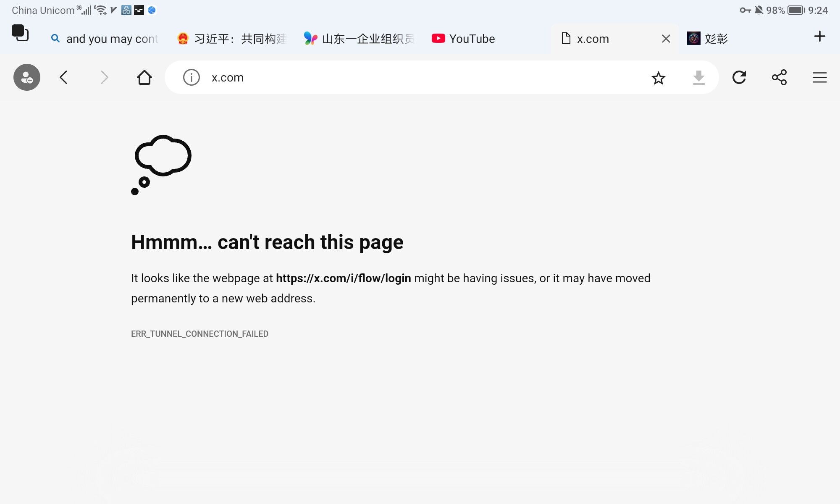Go back to previous page
The height and width of the screenshot is (504, 840).
[x=64, y=77]
